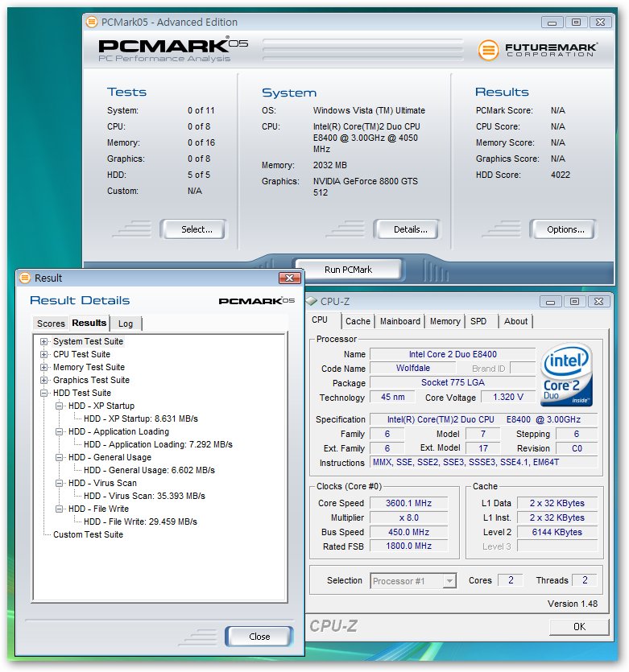
Task: Click OK in the CPU-Z window
Action: (x=579, y=627)
